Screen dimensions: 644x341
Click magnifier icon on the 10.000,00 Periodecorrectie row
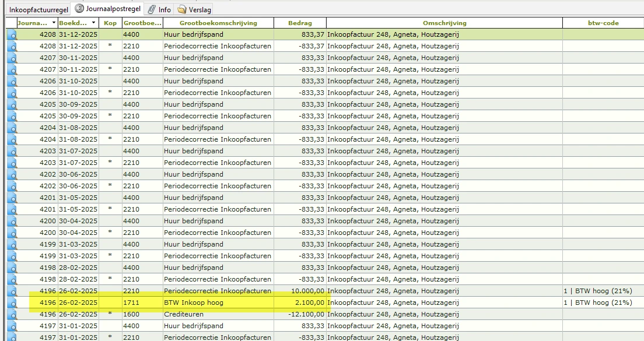[12, 291]
